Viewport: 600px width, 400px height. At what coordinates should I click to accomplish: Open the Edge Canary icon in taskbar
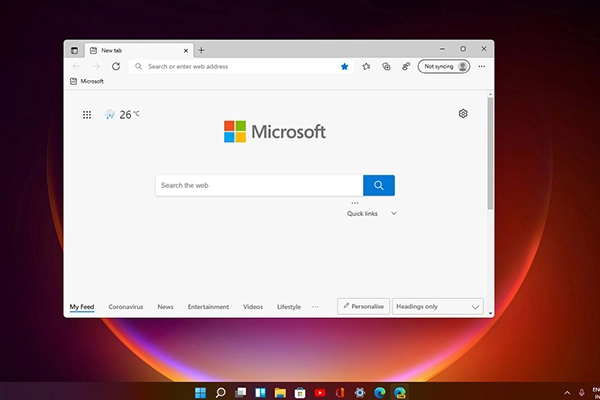pyautogui.click(x=399, y=392)
